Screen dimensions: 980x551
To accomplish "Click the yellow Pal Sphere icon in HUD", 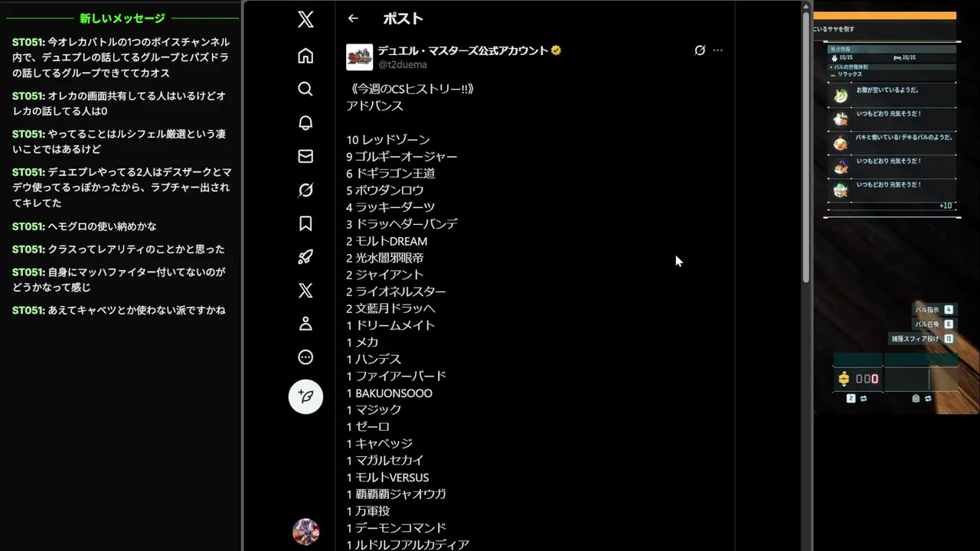I will point(844,379).
